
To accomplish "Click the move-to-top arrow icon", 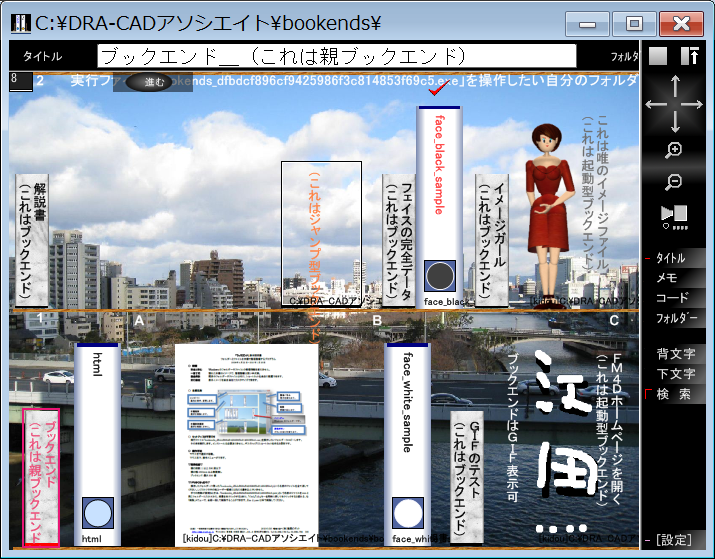I will click(x=689, y=56).
